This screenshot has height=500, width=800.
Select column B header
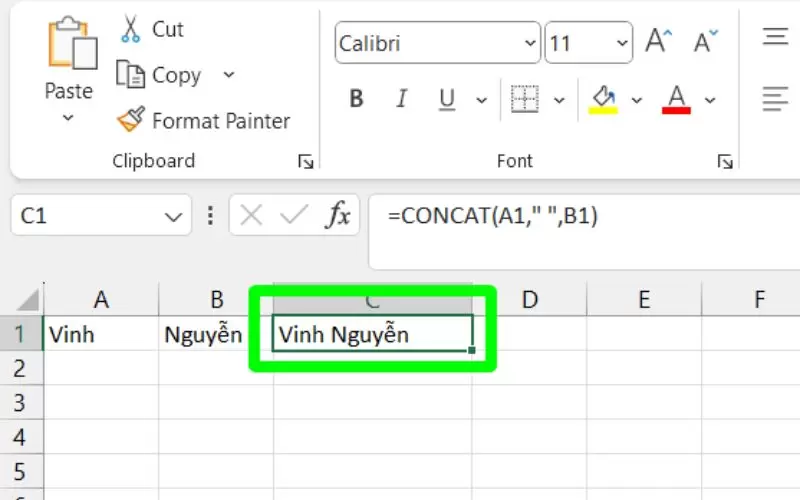(x=216, y=299)
